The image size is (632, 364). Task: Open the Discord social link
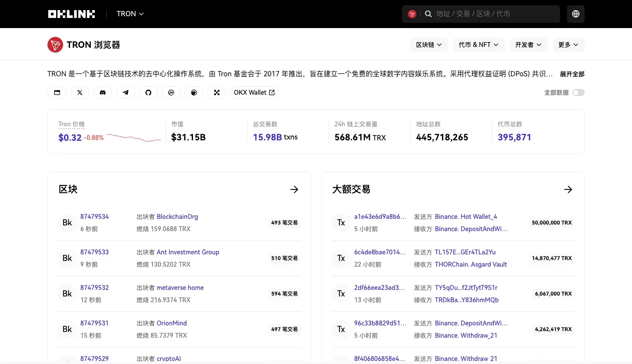click(x=103, y=93)
